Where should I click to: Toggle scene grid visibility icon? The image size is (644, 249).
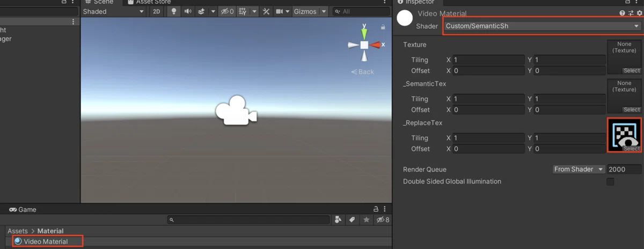click(243, 11)
